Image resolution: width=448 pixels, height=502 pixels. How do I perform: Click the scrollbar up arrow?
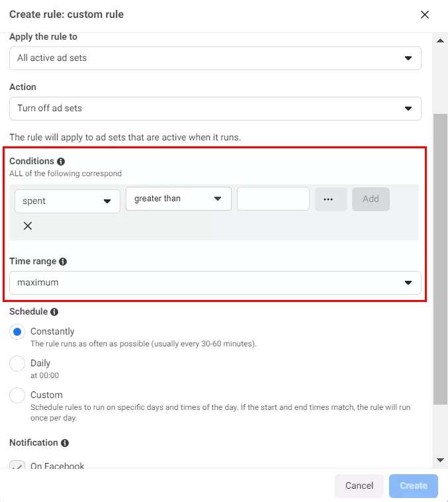(x=440, y=40)
